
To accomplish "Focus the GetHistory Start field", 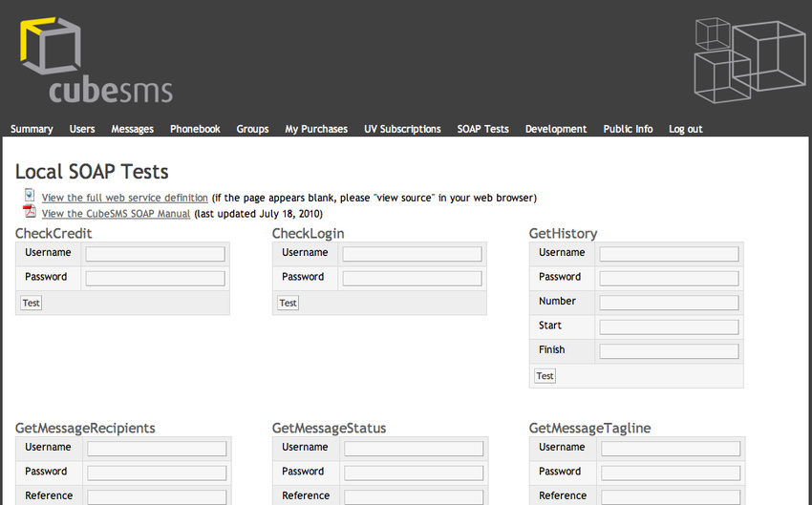I will pyautogui.click(x=669, y=326).
